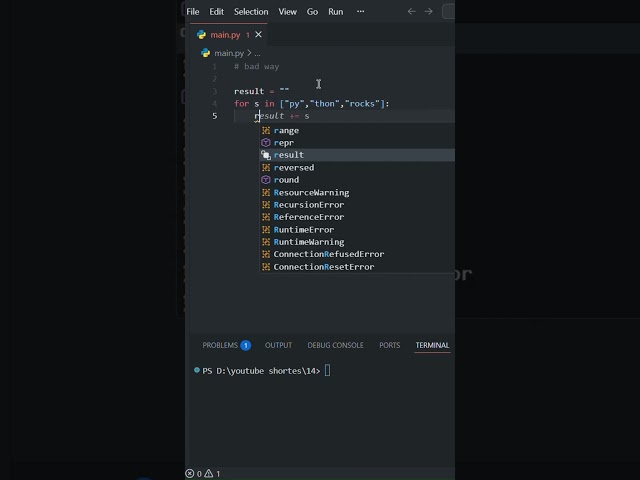Click the terminal prompt input area
This screenshot has height=480, width=640.
[327, 371]
